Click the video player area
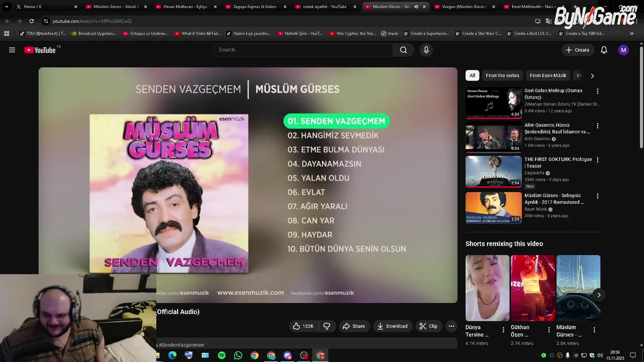The width and height of the screenshot is (644, 362). [248, 185]
